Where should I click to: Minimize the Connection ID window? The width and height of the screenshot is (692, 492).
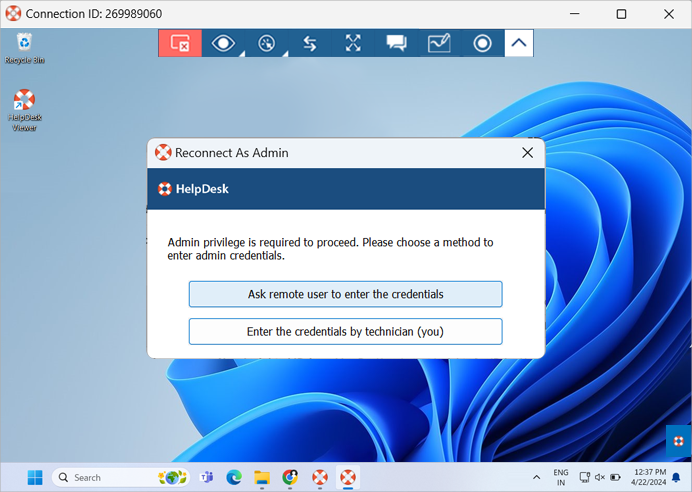[x=575, y=14]
